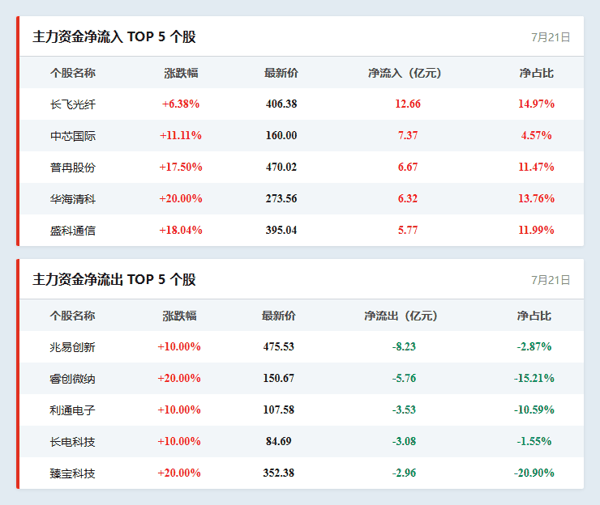Screen dimensions: 600x505
Task: Click 长飞光纤 net inflow value 12.66
Action: [x=408, y=104]
